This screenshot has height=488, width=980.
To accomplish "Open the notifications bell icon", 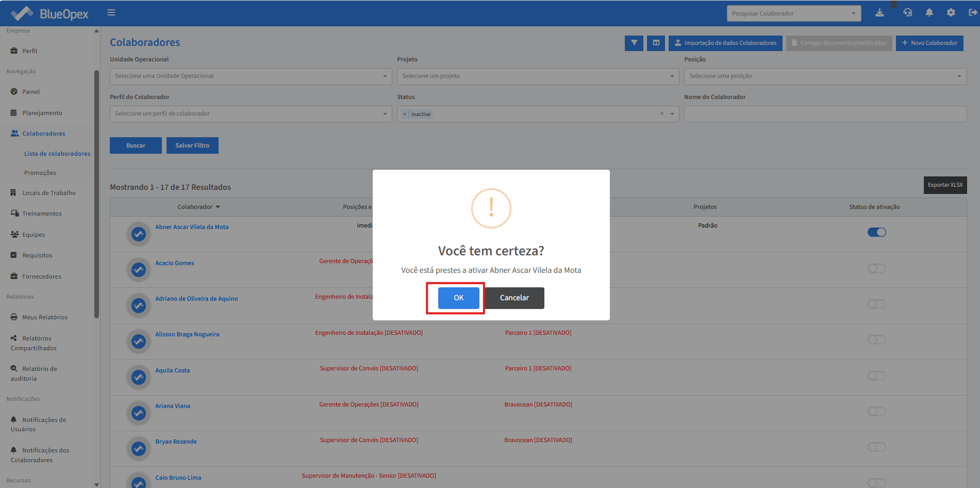I will [x=929, y=13].
